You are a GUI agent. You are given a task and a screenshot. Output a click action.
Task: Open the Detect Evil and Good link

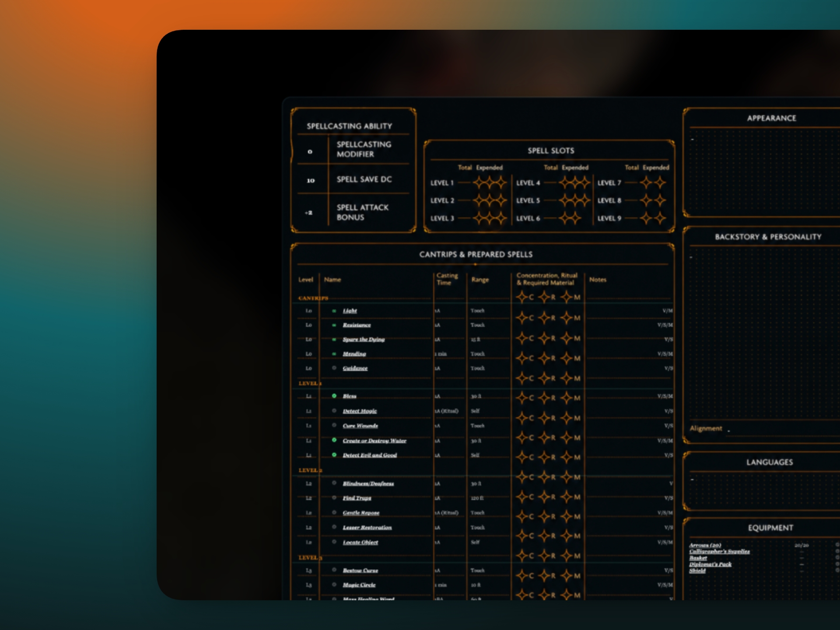(x=370, y=455)
